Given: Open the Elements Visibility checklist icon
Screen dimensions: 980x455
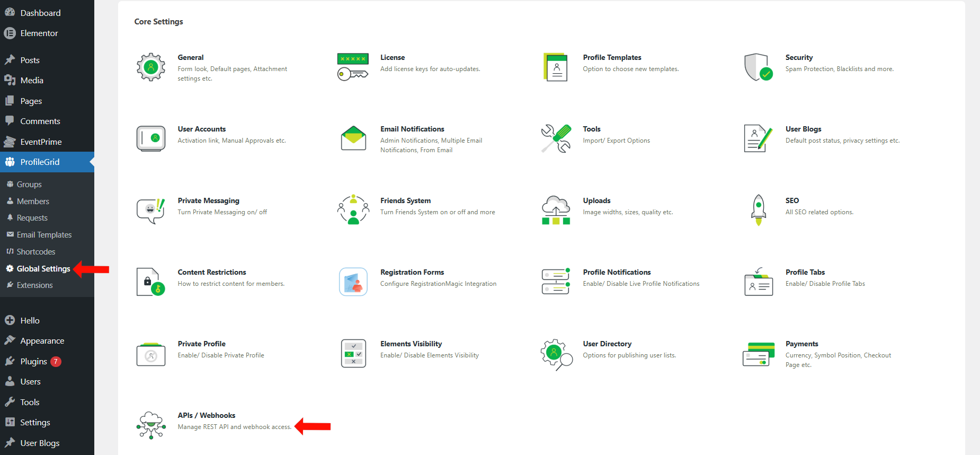Looking at the screenshot, I should click(353, 354).
